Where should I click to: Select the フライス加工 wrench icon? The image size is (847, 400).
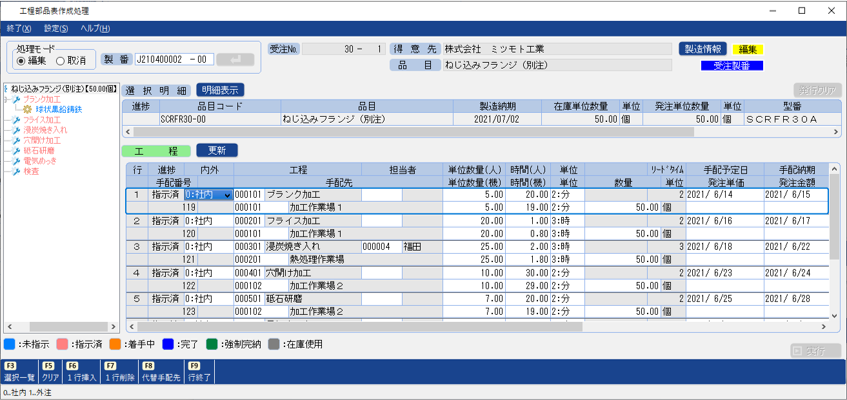click(16, 120)
